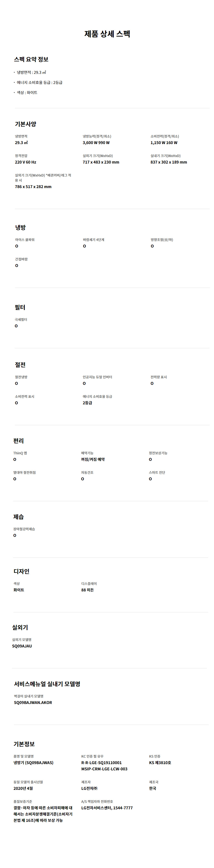Click the 꺼짐/켜짐 예약 value
214x868 pixels.
[93, 460]
